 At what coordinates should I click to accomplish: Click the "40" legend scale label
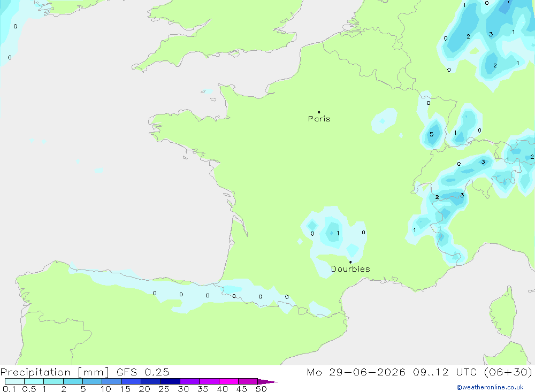coord(222,389)
